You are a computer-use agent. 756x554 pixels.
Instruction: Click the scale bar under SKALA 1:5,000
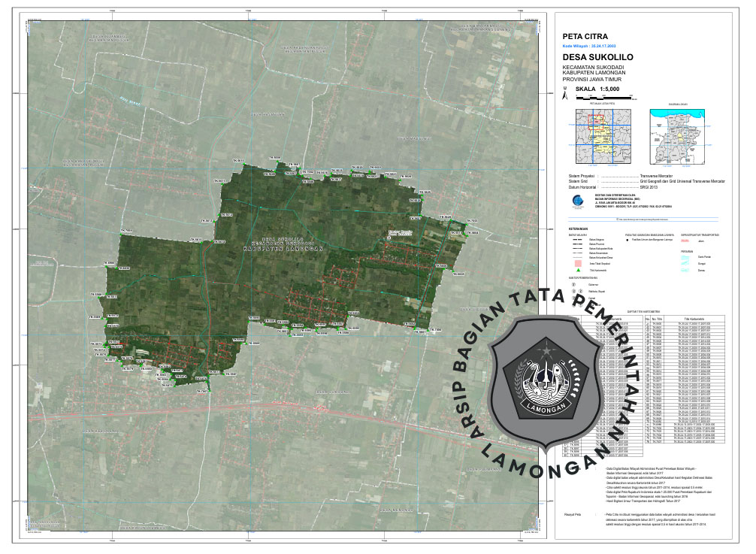(604, 98)
